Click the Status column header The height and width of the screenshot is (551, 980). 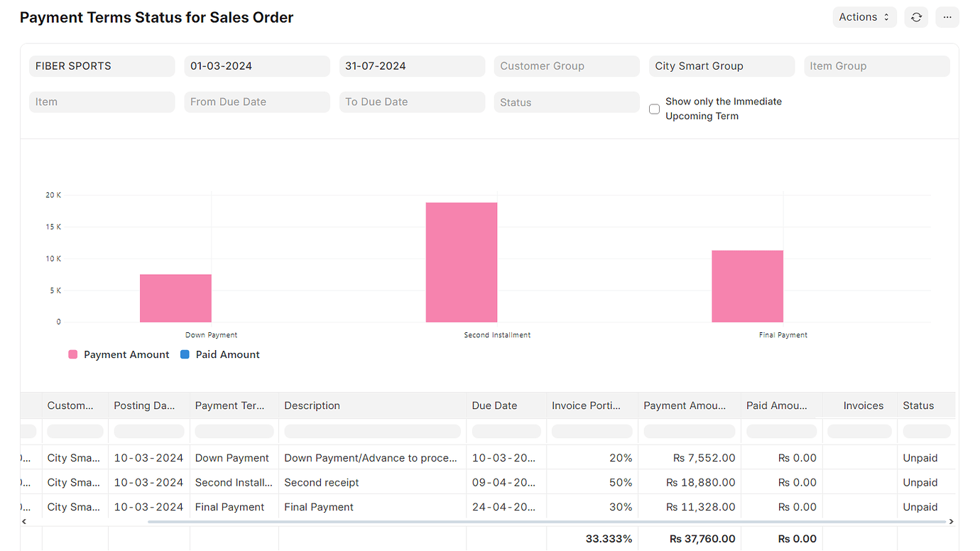926,405
